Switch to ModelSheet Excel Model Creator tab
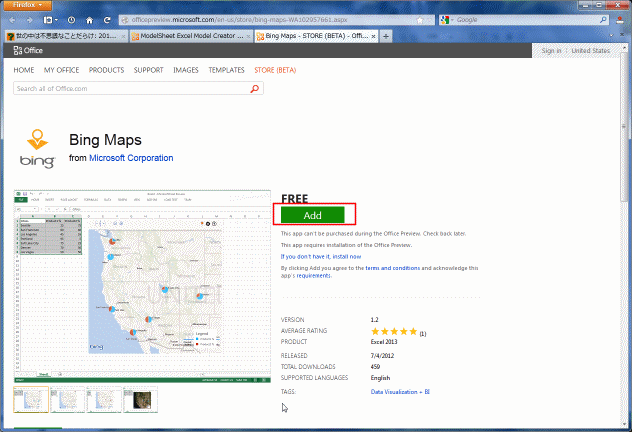The width and height of the screenshot is (632, 432). (x=189, y=36)
